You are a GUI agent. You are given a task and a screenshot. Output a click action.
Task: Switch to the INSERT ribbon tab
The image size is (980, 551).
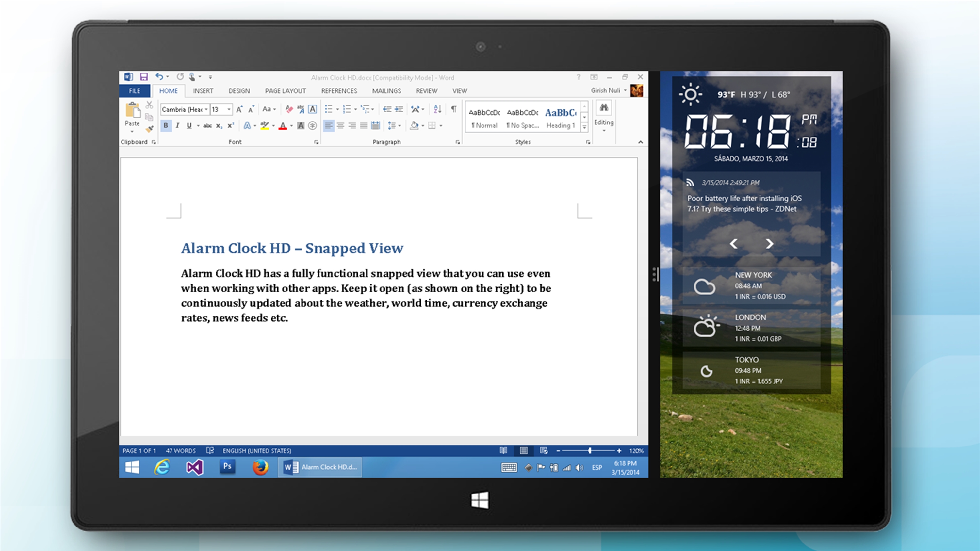tap(203, 91)
